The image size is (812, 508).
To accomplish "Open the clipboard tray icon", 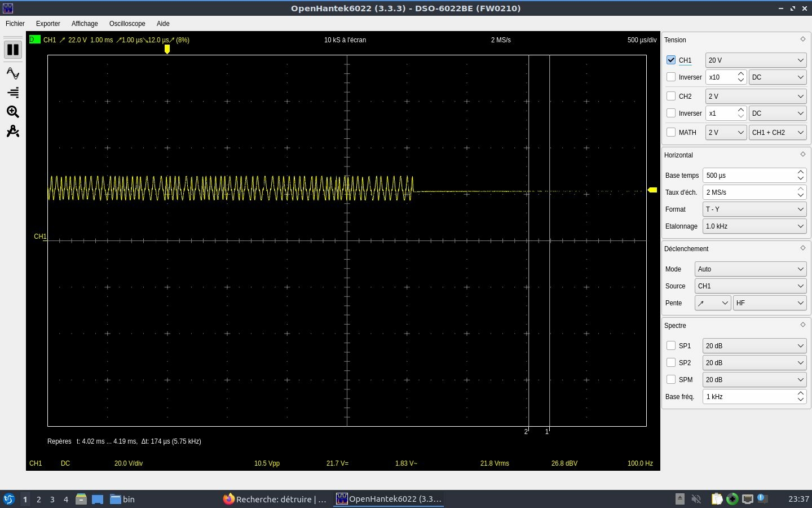I will [717, 499].
